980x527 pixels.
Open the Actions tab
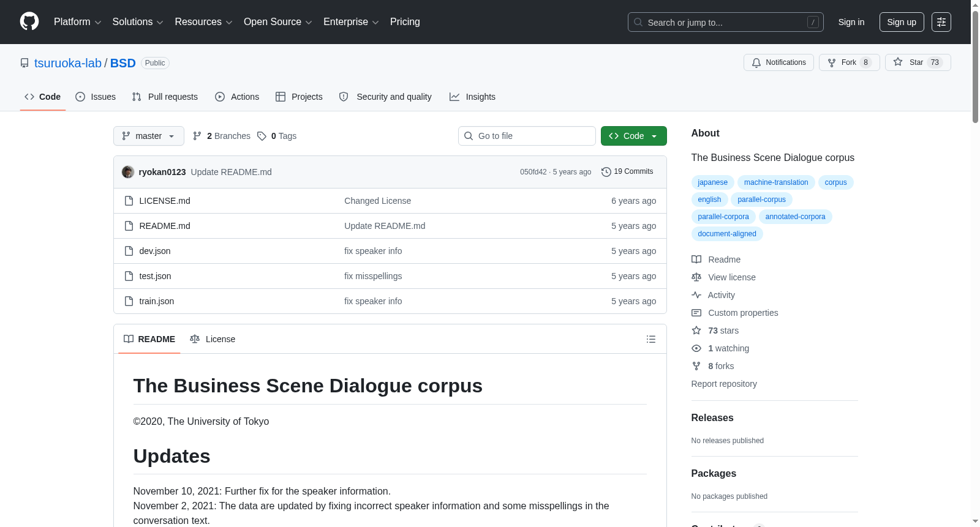point(237,97)
